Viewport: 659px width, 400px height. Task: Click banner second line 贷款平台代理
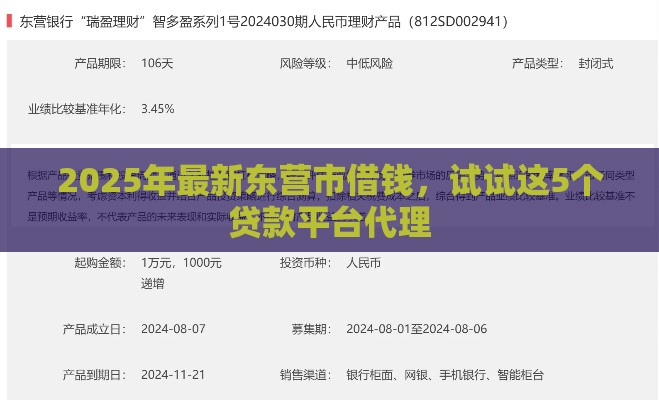330,222
